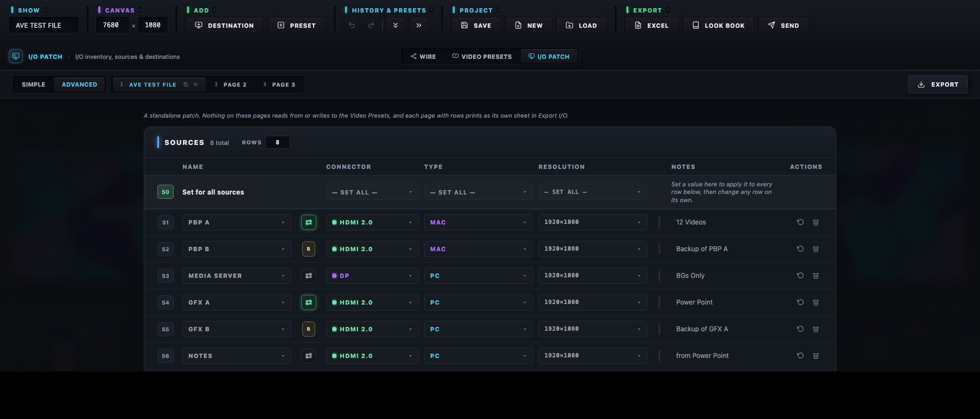Delete the PBP A source row
The height and width of the screenshot is (419, 980).
click(816, 222)
